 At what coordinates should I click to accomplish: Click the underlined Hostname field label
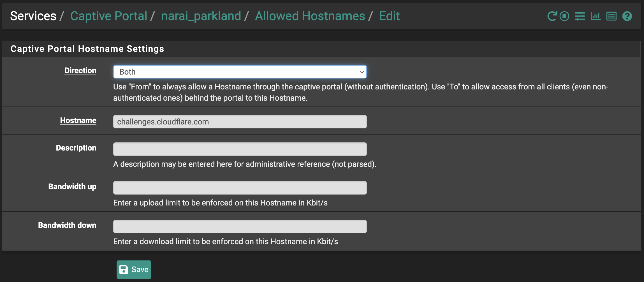pos(78,121)
